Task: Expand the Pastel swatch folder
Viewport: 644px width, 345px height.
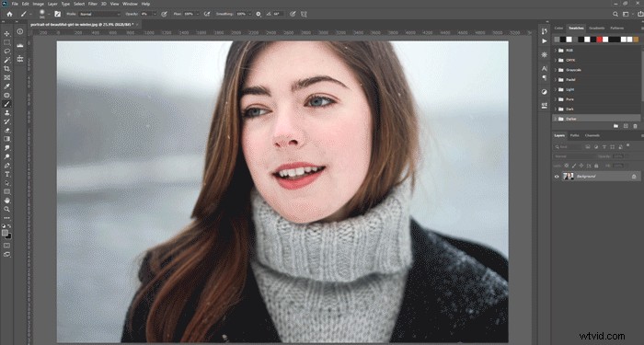Action: (556, 80)
